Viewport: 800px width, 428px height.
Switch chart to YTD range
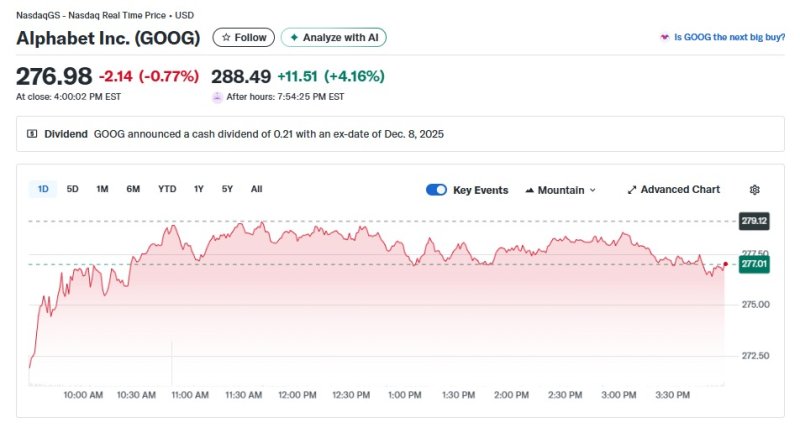(x=167, y=189)
